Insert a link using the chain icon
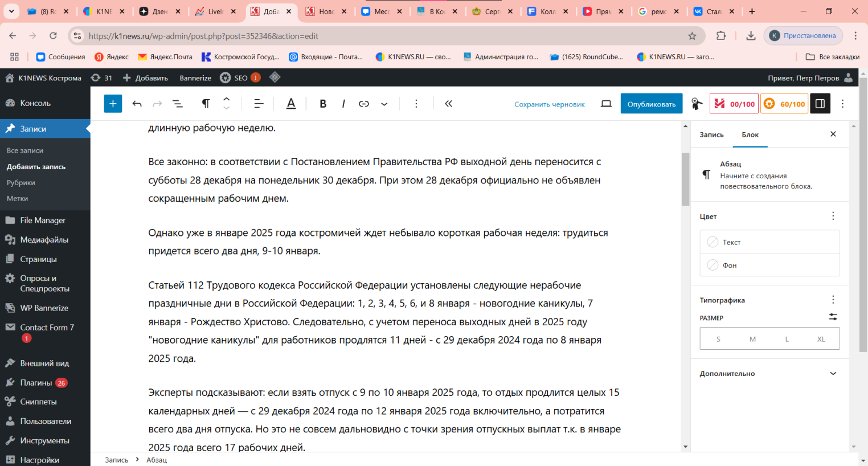The image size is (868, 466). click(x=364, y=104)
